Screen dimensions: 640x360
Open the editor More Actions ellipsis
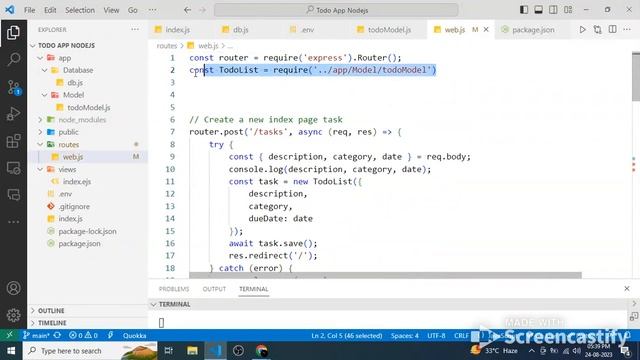click(627, 29)
